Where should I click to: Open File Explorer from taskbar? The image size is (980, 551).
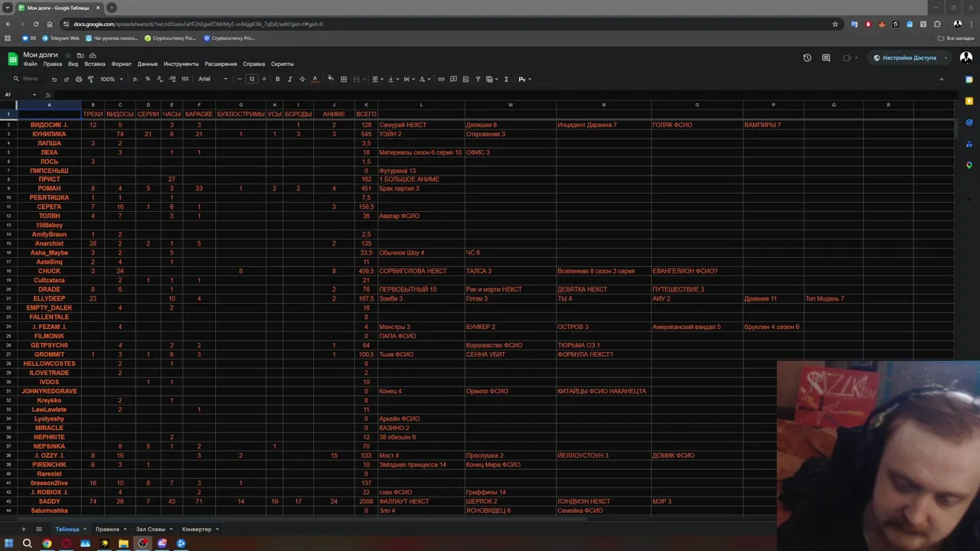pyautogui.click(x=123, y=543)
